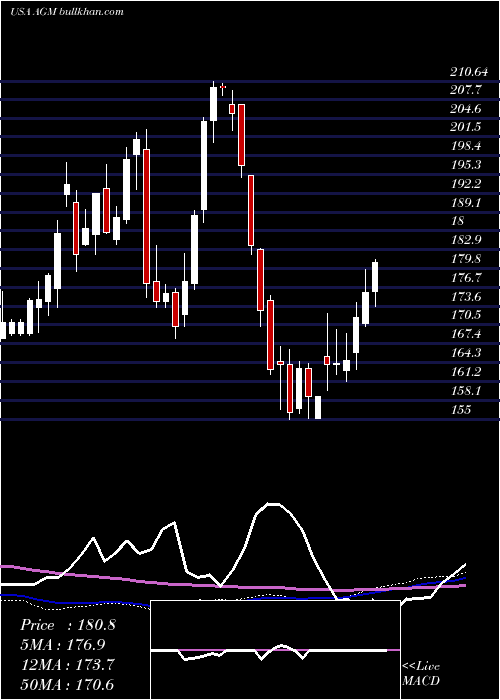
Task: Click the MACD inset chart panel
Action: pyautogui.click(x=275, y=650)
